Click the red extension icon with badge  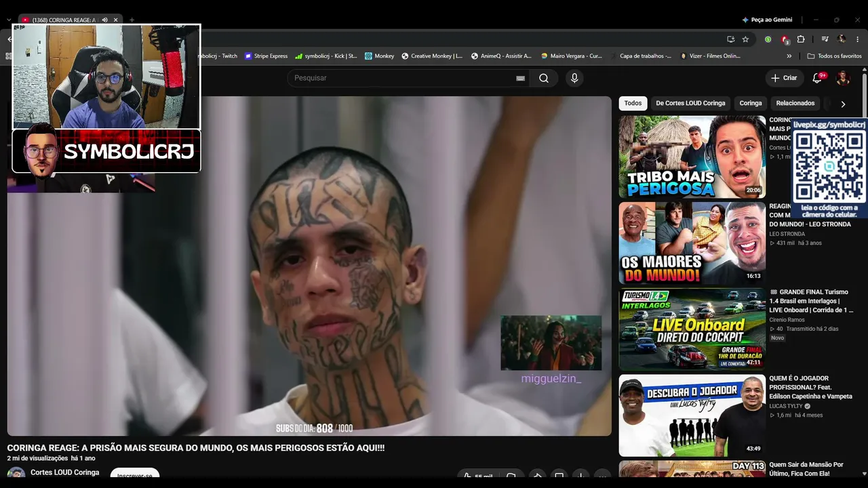785,39
